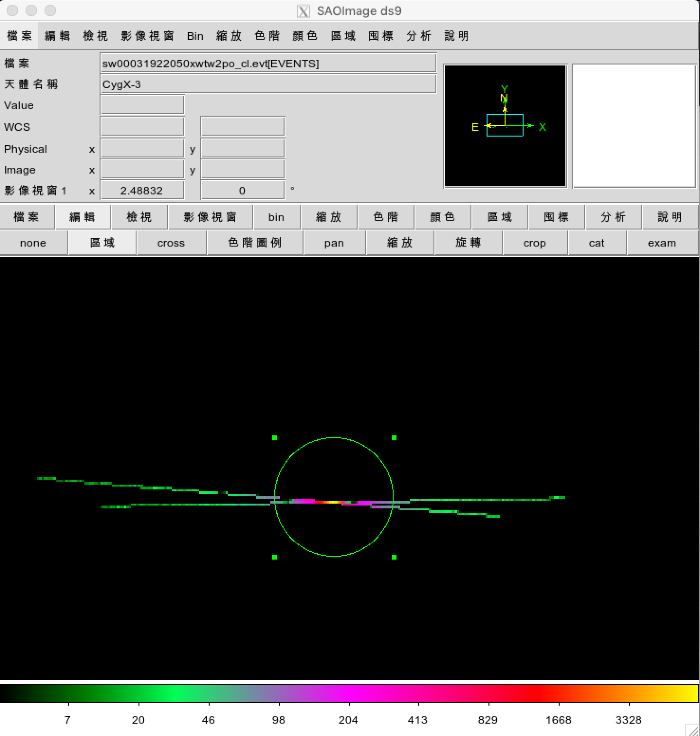Image resolution: width=700 pixels, height=736 pixels.
Task: Open the 色階 menu in the menu bar
Action: coord(267,36)
